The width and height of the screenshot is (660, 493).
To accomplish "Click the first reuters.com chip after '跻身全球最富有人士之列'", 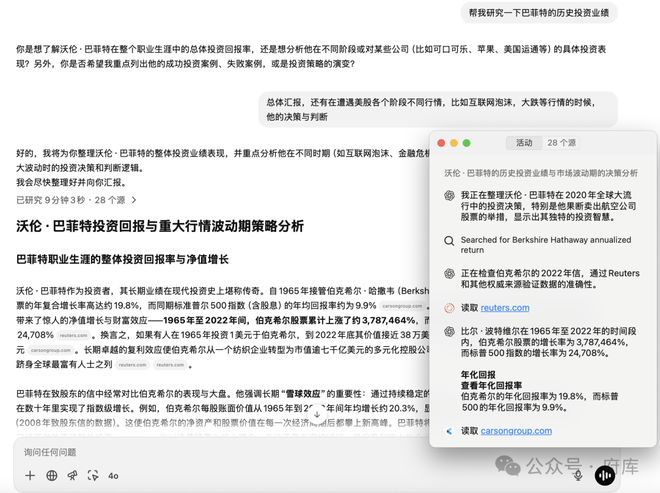I will (x=133, y=365).
